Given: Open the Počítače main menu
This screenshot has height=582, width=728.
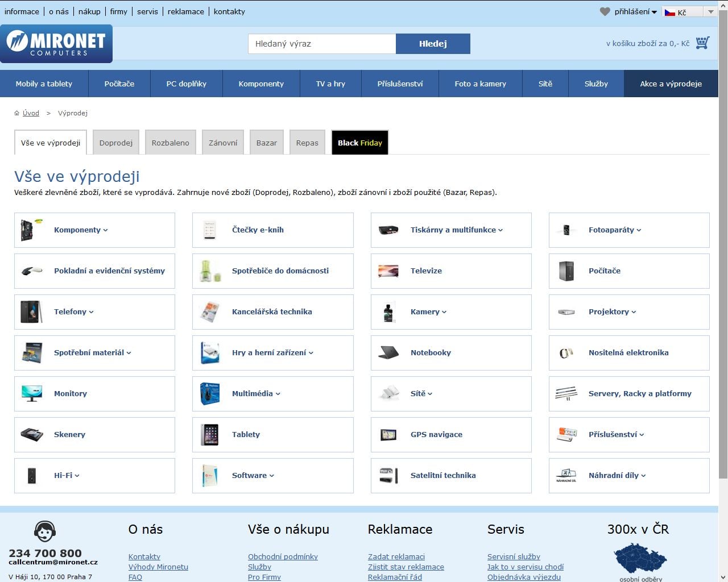Looking at the screenshot, I should click(119, 84).
